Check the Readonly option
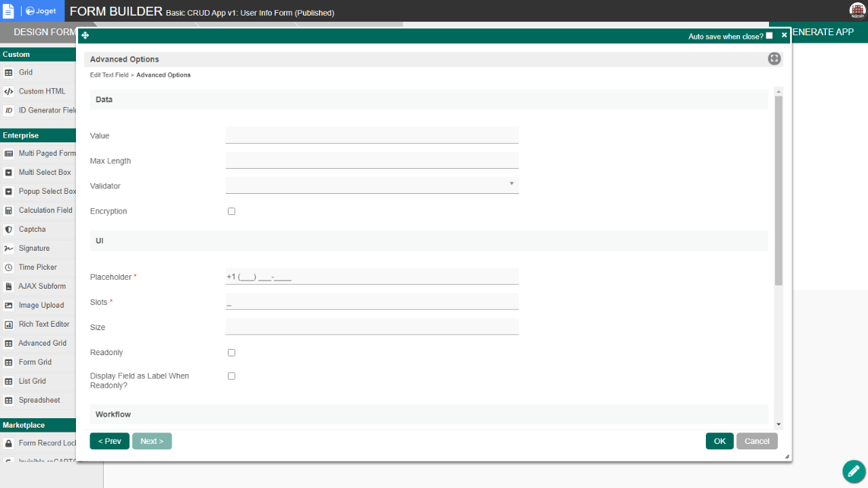The width and height of the screenshot is (868, 488). click(231, 353)
